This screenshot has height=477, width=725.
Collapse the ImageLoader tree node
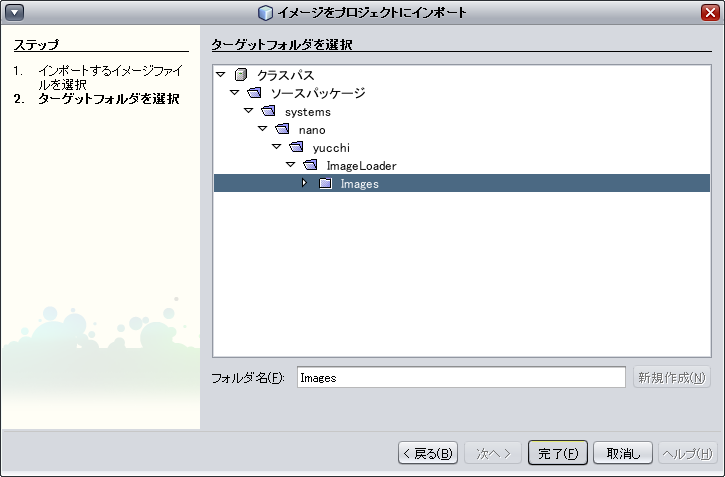tap(291, 165)
